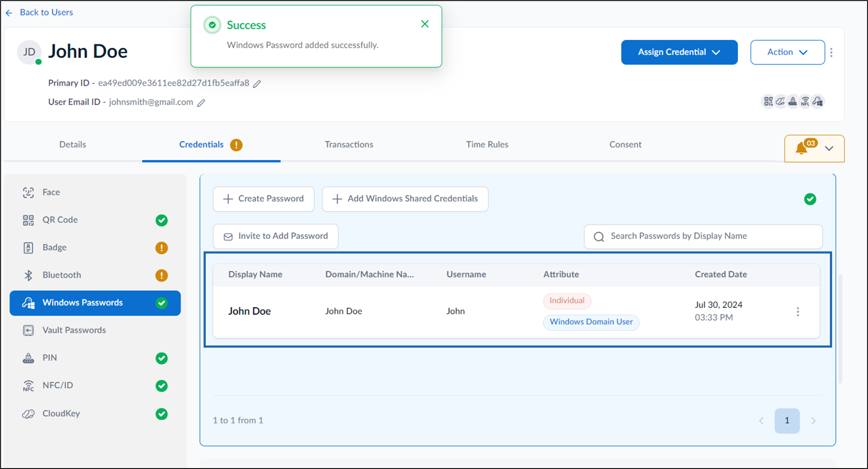Click the QR code icon in header badges
This screenshot has width=868, height=469.
[768, 101]
